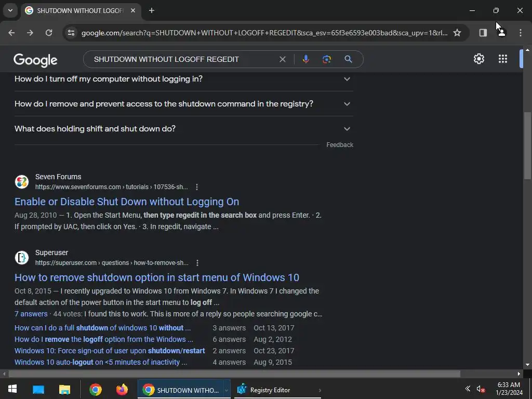This screenshot has width=532, height=399.
Task: View site information icon in address bar
Action: 71,33
